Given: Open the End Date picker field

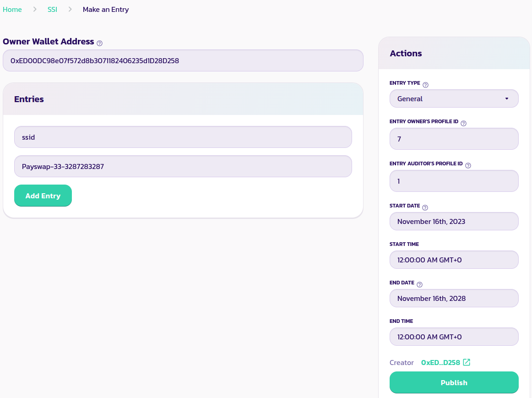Looking at the screenshot, I should 454,298.
